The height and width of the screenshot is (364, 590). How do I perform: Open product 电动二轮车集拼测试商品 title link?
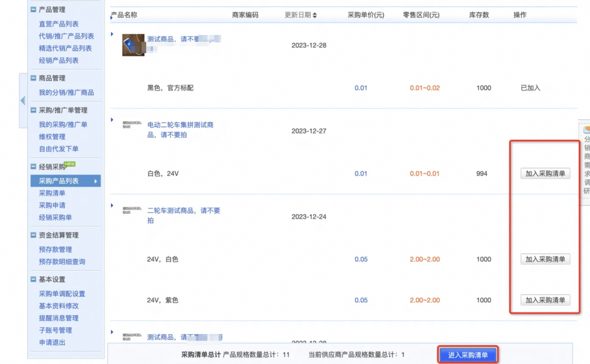point(181,130)
